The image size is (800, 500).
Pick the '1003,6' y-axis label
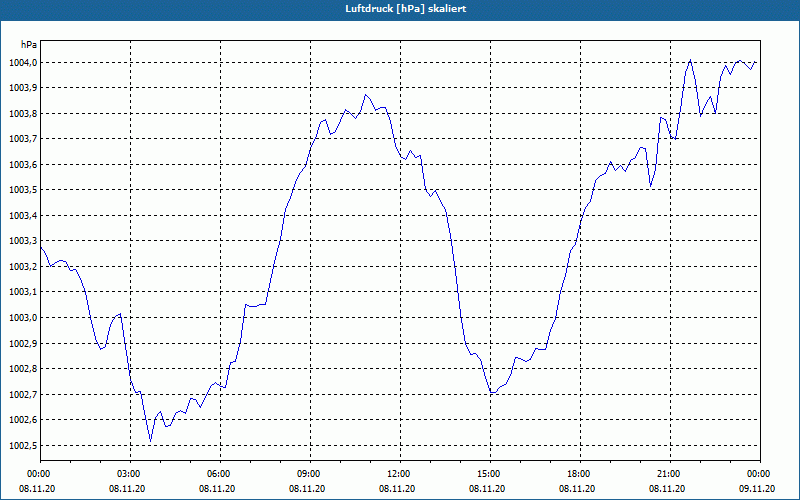pos(22,165)
